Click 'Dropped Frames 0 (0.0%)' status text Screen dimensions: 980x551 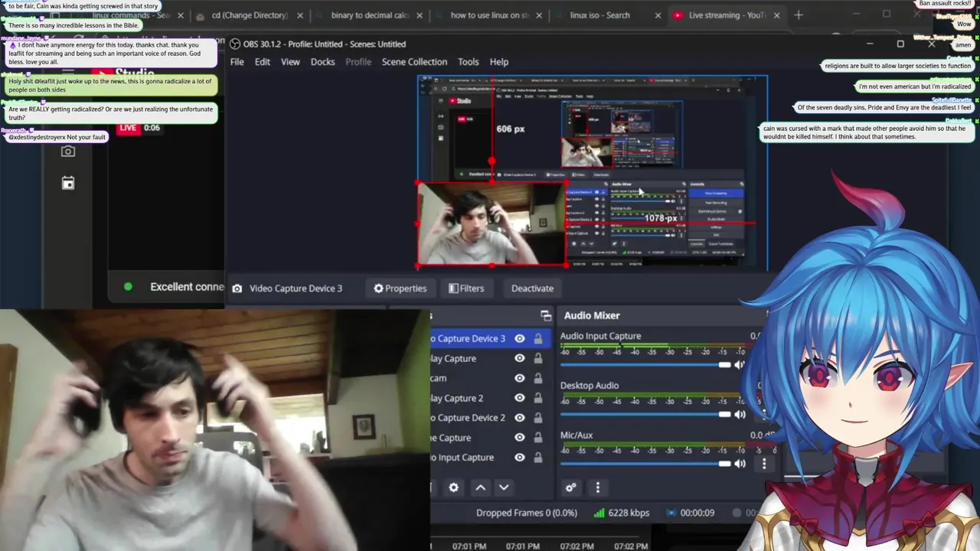[x=527, y=513]
